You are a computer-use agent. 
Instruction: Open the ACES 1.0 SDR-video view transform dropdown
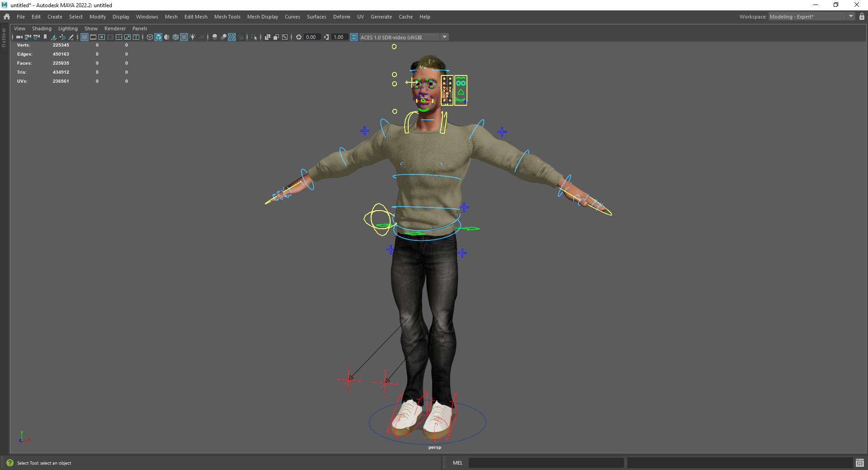click(404, 37)
